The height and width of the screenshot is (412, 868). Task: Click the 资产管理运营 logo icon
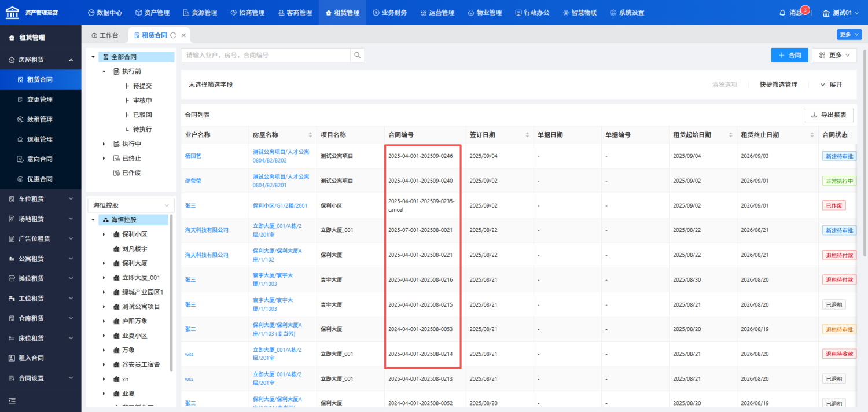click(x=12, y=12)
